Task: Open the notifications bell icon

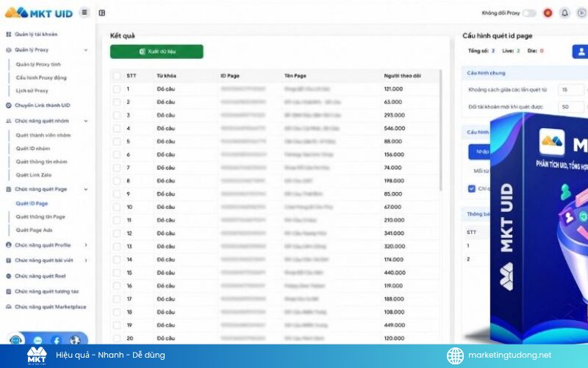Action: [564, 13]
